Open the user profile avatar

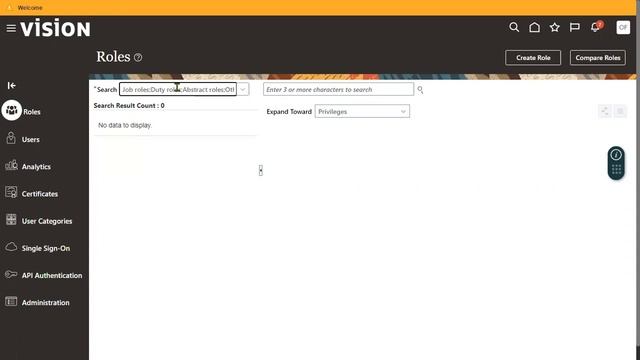click(x=623, y=27)
